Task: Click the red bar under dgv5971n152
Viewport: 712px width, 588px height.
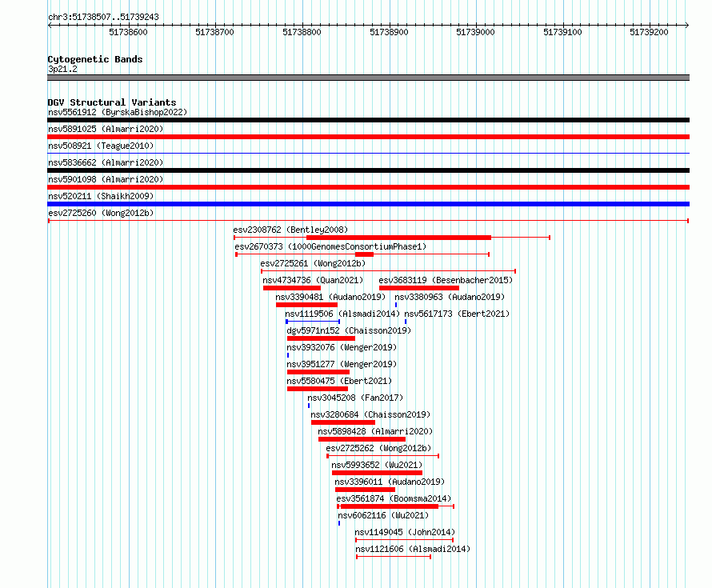Action: (x=321, y=338)
